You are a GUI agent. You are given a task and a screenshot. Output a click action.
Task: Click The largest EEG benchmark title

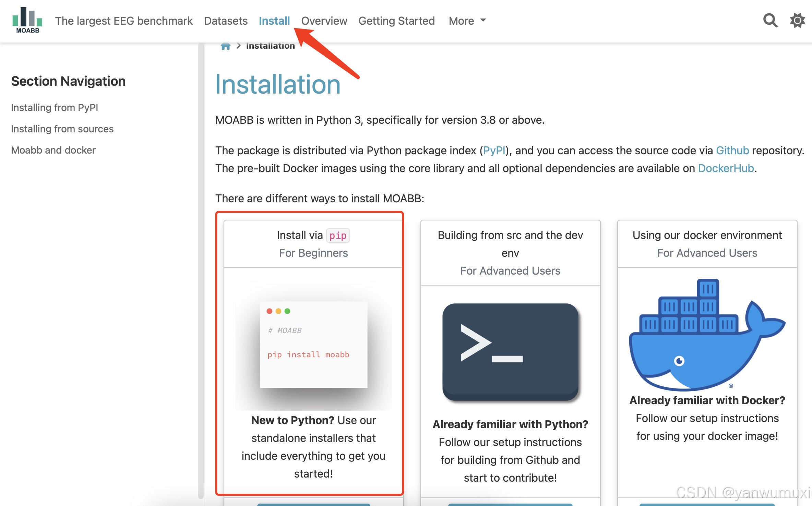pyautogui.click(x=124, y=21)
